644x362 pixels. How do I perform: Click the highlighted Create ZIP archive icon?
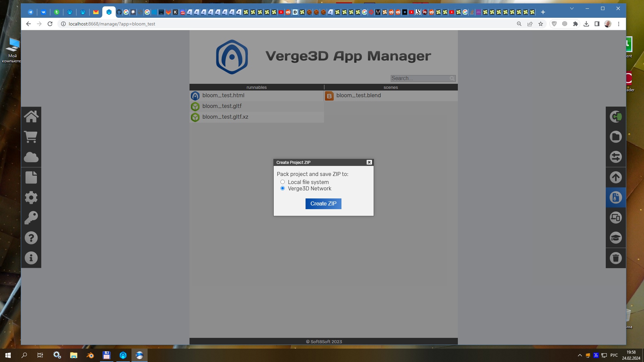tap(616, 197)
